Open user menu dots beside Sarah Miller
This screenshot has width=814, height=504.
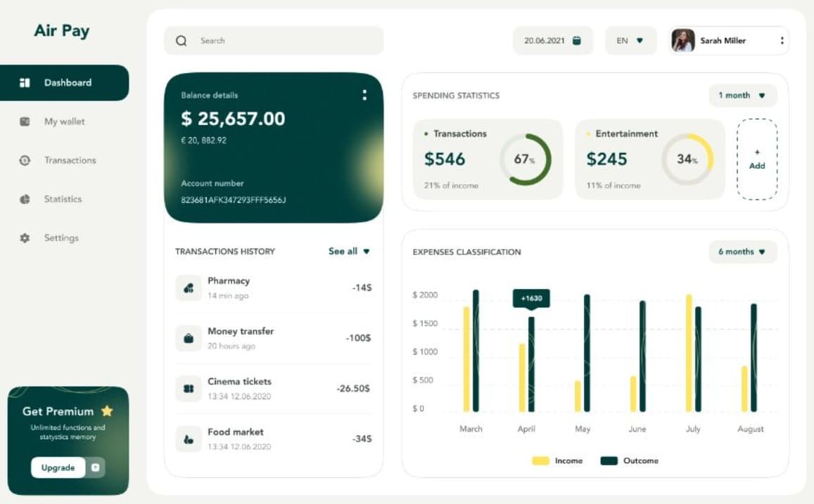click(782, 41)
